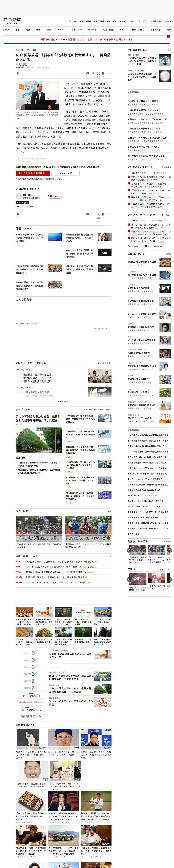The height and width of the screenshot is (868, 174).
Task: Click 今すぐ登録（1カ月間無料） button
Action: [32, 173]
